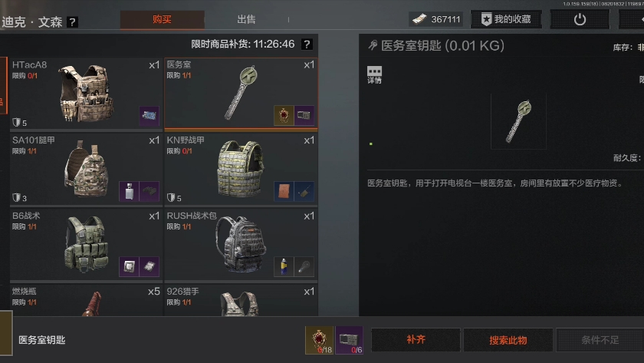Image resolution: width=644 pixels, height=363 pixels.
Task: Switch to the 出售 tab
Action: (x=246, y=19)
